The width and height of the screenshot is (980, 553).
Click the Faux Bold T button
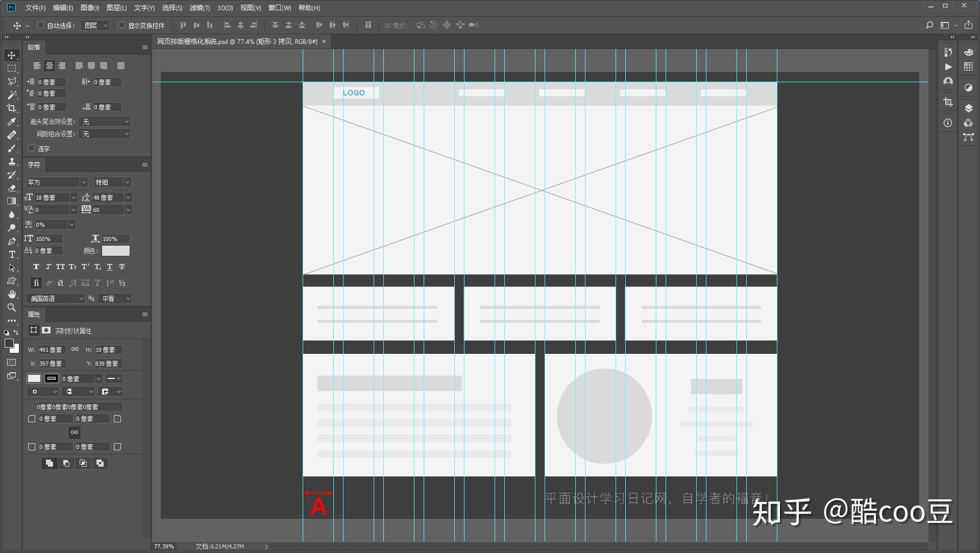(36, 267)
